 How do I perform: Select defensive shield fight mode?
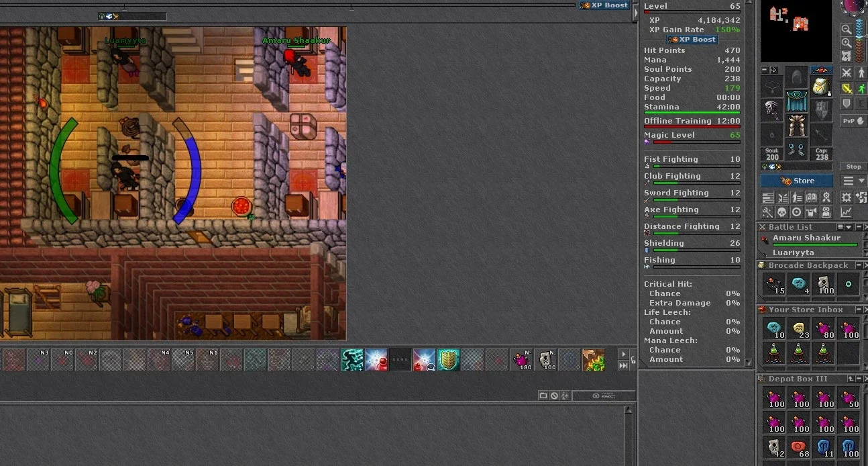coord(847,104)
